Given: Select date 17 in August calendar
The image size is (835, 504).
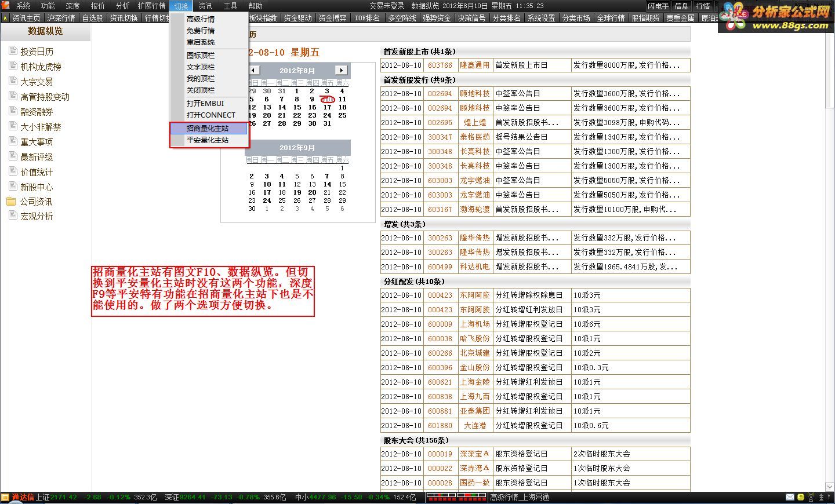Looking at the screenshot, I should point(327,107).
